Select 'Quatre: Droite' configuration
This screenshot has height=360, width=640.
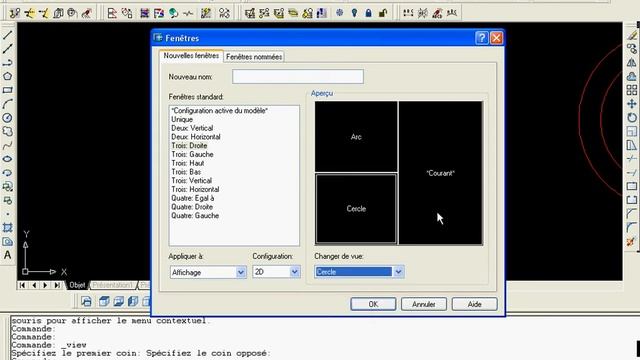[x=192, y=207]
